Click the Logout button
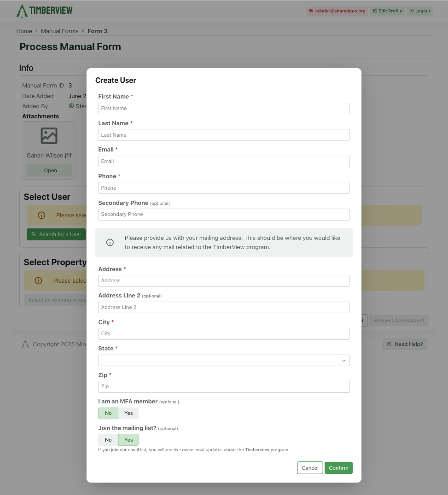Viewport: 448px width, 495px height. click(x=420, y=11)
